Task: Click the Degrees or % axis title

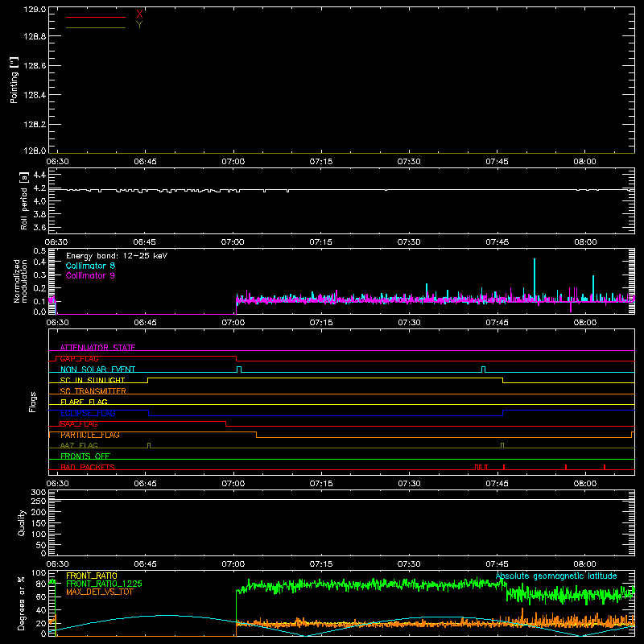Action: (x=21, y=603)
